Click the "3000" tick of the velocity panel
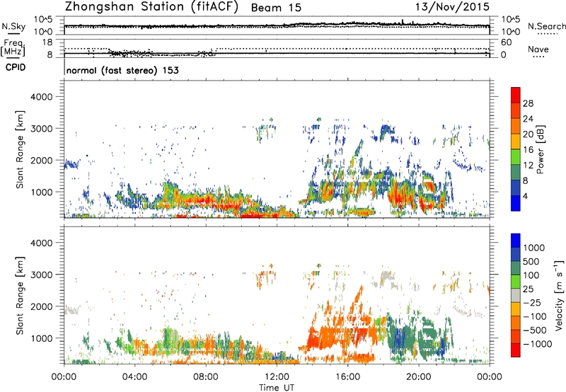This screenshot has width=566, height=392. coord(42,275)
